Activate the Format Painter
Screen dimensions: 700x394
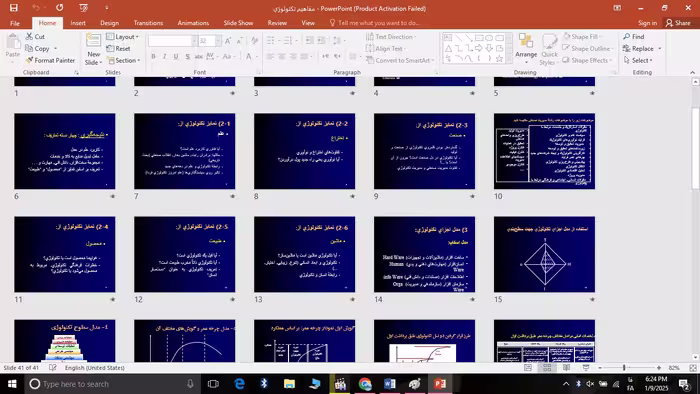50,60
